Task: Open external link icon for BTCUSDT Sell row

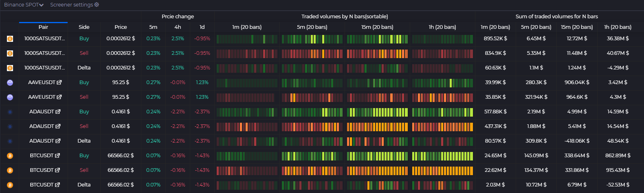Action: [57, 170]
